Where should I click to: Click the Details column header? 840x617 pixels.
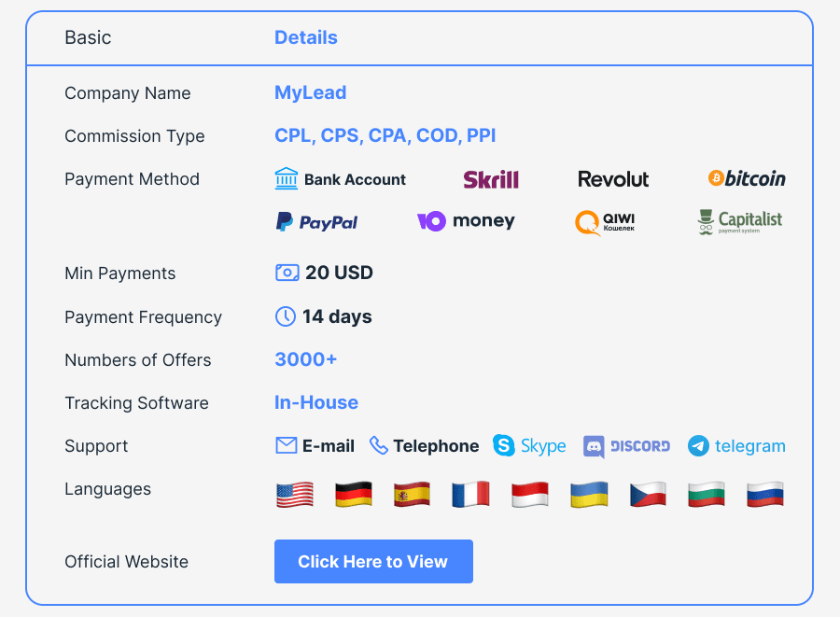306,37
